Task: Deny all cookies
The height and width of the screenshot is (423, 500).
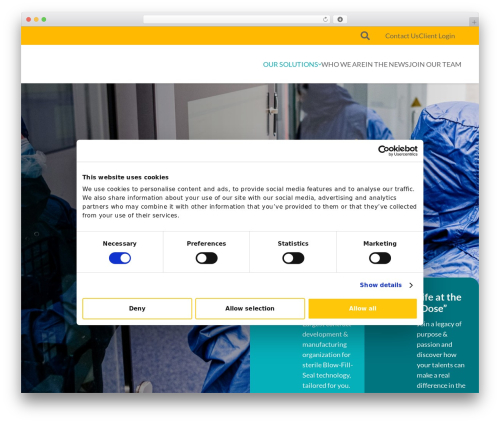Action: pyautogui.click(x=137, y=308)
